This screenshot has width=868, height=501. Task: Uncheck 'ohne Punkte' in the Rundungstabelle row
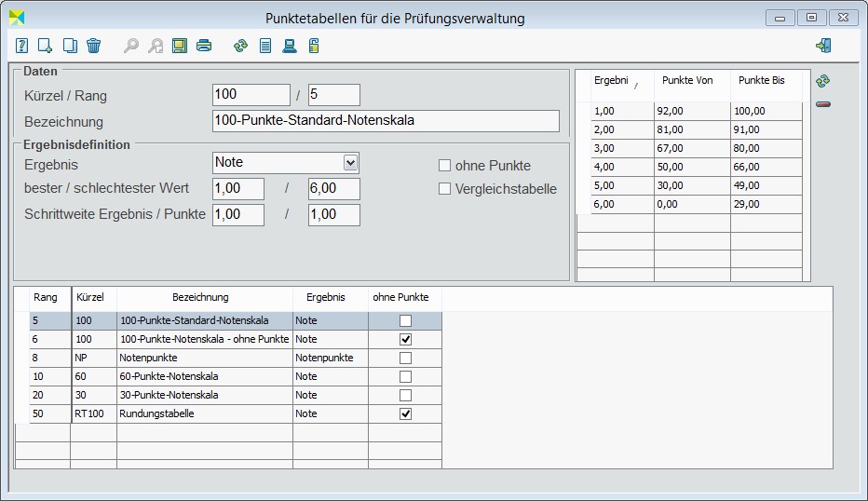tap(405, 413)
